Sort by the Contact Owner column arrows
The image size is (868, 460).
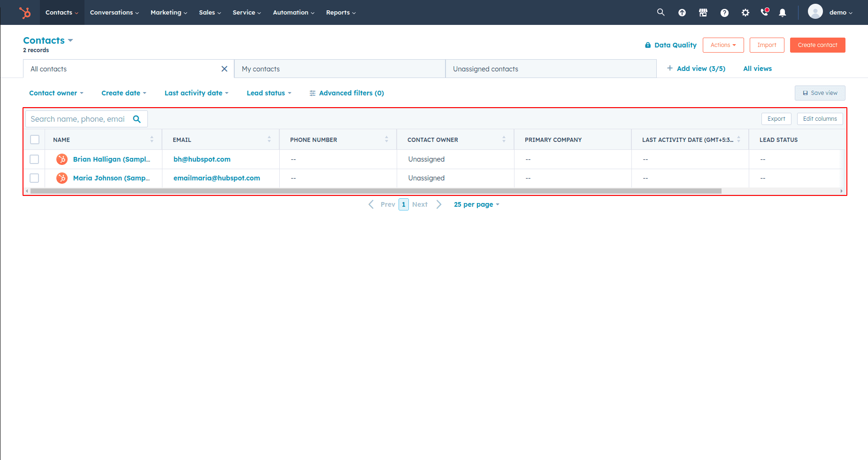tap(504, 140)
